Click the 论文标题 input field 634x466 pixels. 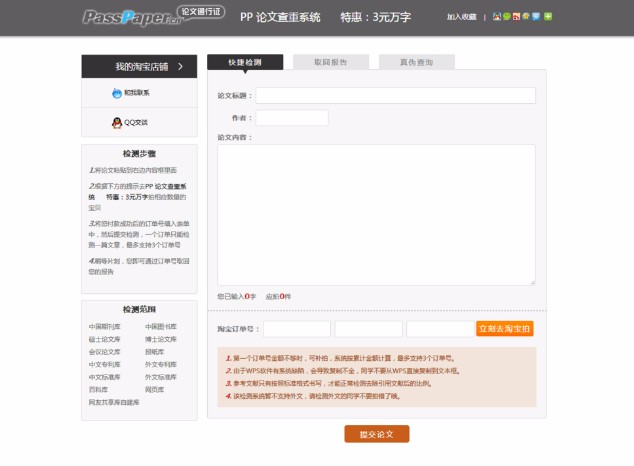pyautogui.click(x=395, y=96)
